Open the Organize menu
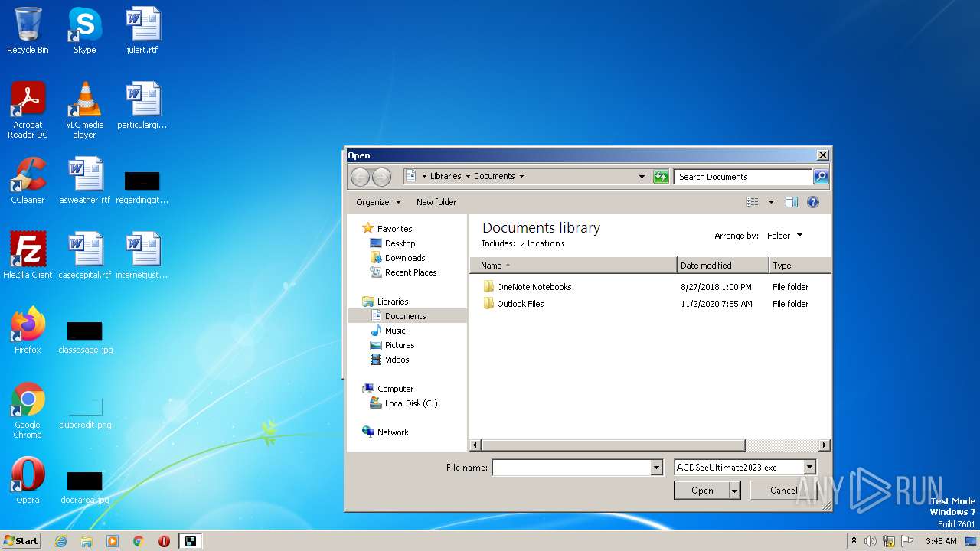Screen dimensions: 980x551 (x=378, y=202)
